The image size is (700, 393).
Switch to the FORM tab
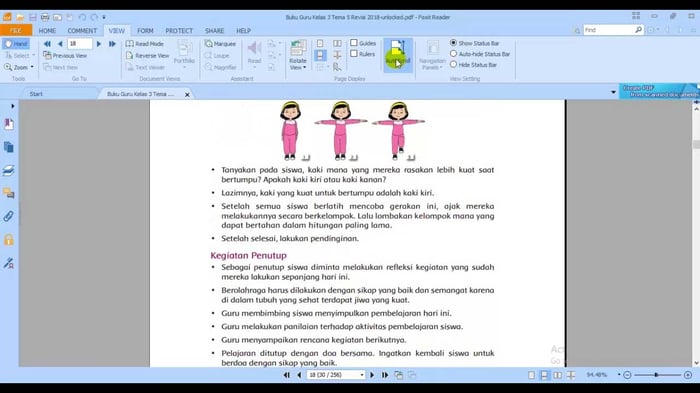coord(145,30)
